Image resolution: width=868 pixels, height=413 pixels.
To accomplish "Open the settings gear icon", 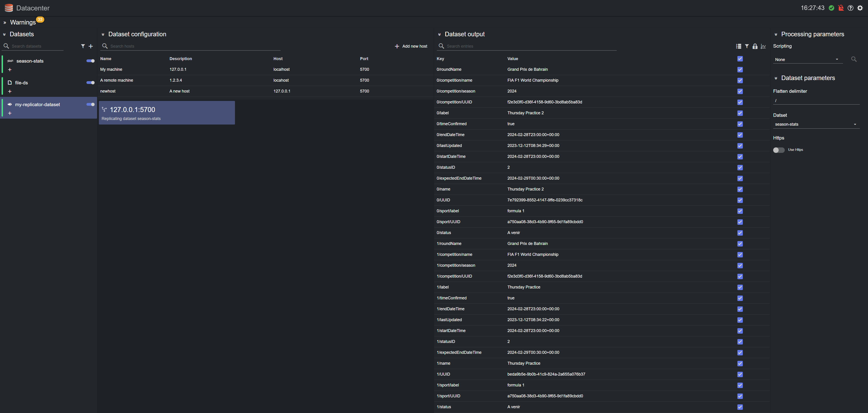I will click(x=860, y=8).
